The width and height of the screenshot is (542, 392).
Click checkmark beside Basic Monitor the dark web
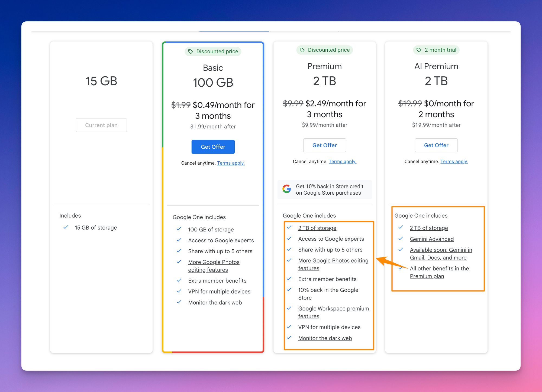(179, 302)
